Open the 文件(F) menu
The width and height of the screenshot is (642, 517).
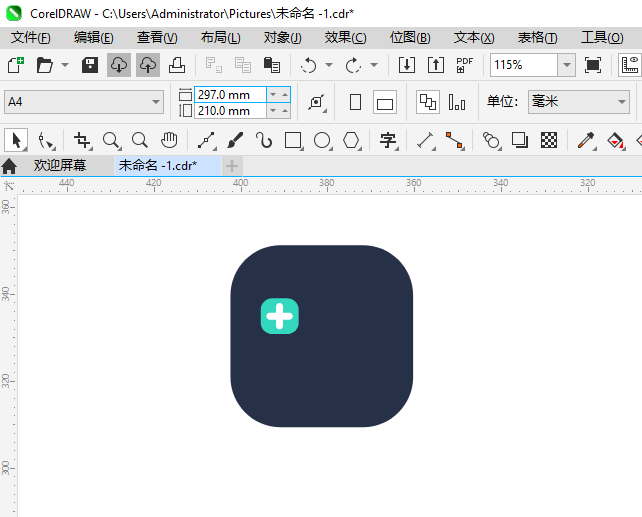pos(31,38)
